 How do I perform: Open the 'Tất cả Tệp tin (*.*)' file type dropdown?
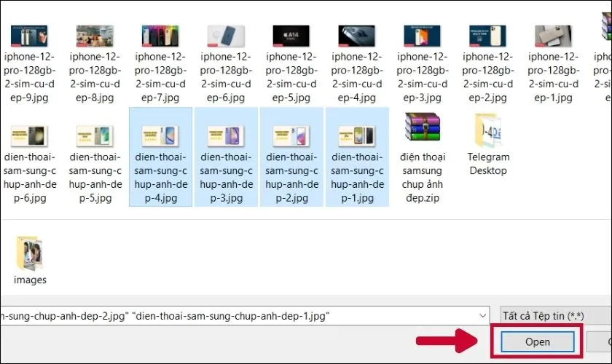554,316
